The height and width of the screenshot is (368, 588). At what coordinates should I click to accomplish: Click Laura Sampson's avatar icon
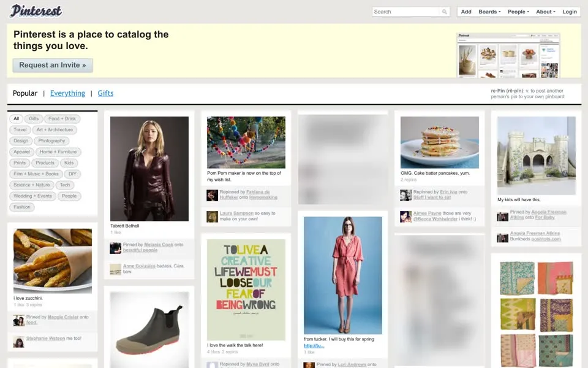213,217
